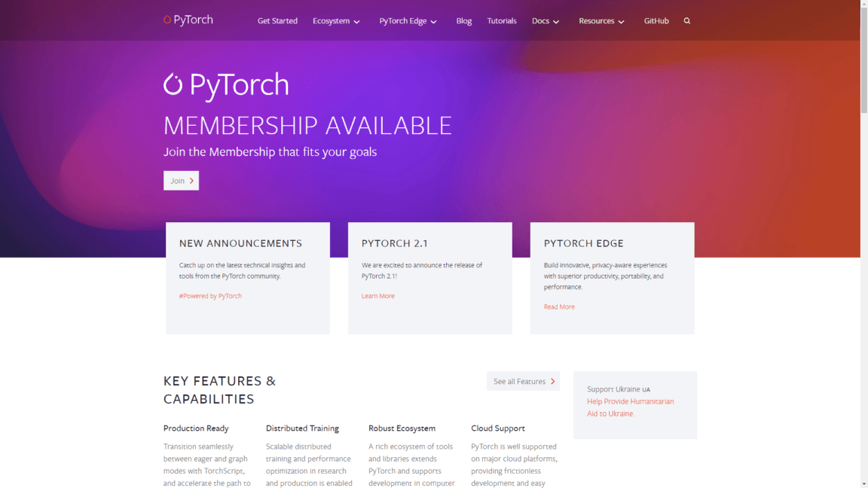Open #Powered by PyTorch link

point(210,296)
